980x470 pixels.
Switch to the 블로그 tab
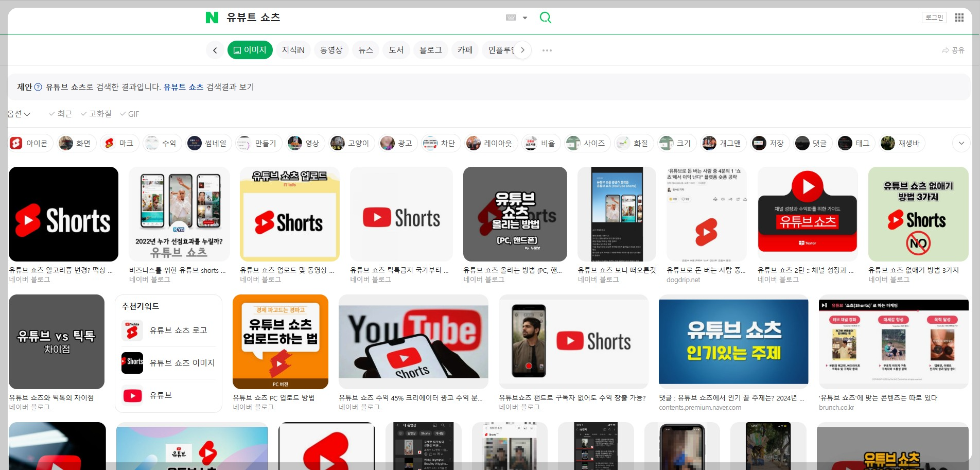[431, 50]
